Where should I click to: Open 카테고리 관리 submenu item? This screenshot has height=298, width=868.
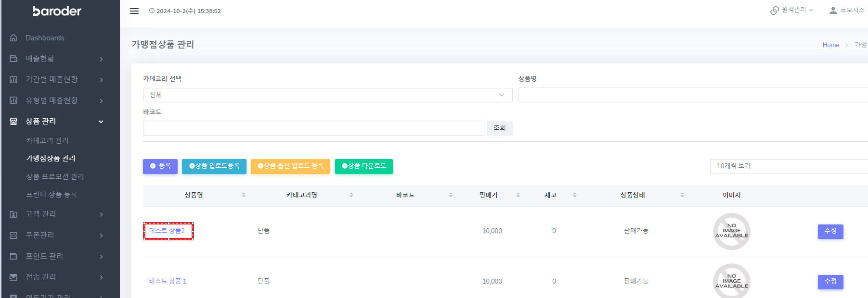pos(47,140)
